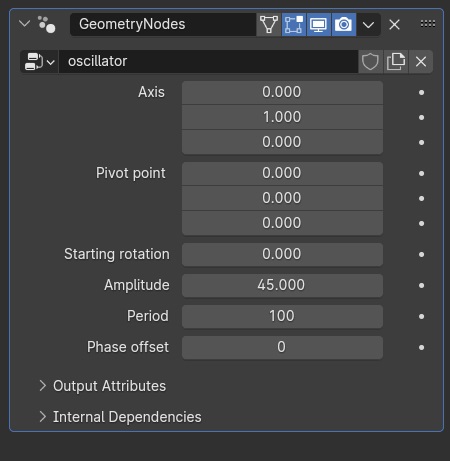The image size is (450, 461).
Task: Click the Period value field
Action: [x=282, y=316]
